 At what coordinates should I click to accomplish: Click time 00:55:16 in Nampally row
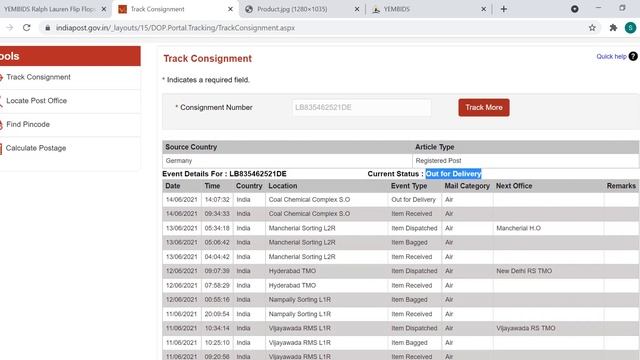tap(217, 300)
